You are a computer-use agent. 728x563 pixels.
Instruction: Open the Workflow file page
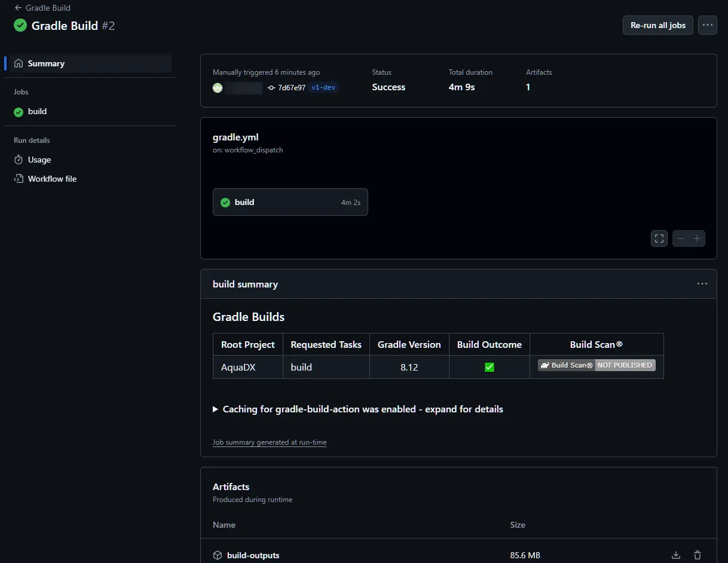[x=52, y=179]
